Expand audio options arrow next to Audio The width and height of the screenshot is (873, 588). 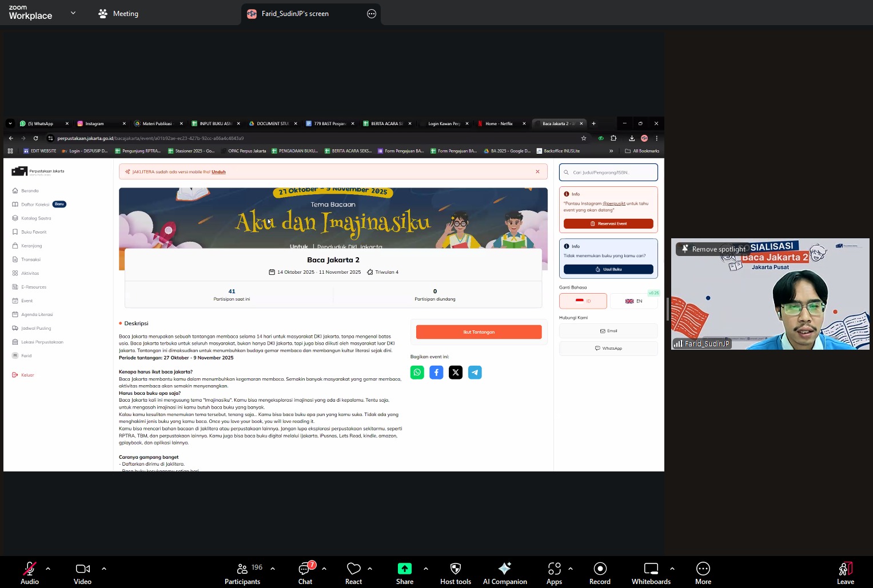tap(48, 569)
